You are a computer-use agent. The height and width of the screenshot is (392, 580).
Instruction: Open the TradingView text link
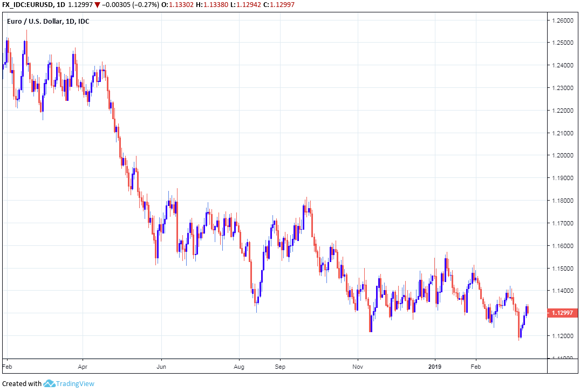coord(76,383)
